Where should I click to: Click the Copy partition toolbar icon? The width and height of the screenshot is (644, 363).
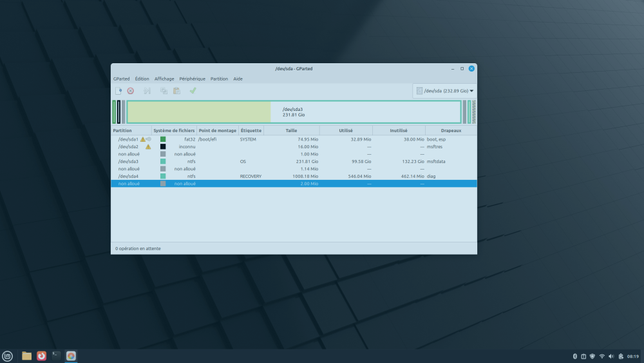coord(164,91)
